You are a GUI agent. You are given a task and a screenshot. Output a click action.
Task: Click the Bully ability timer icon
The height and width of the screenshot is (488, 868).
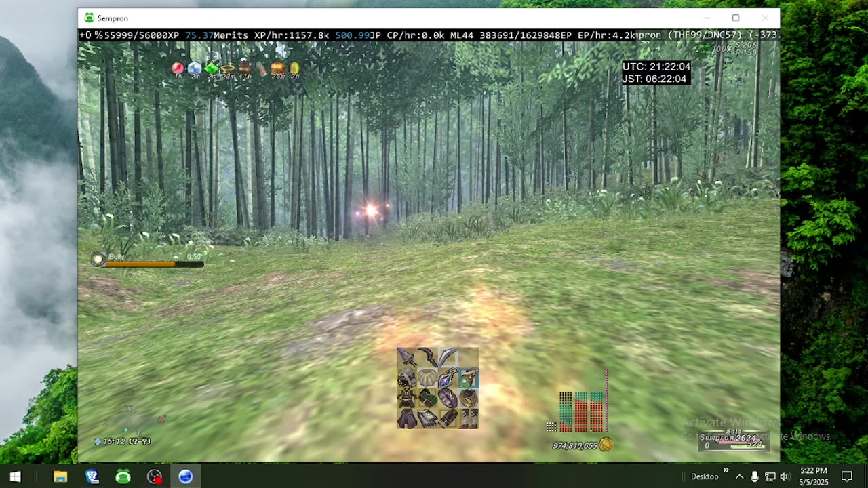click(x=98, y=259)
